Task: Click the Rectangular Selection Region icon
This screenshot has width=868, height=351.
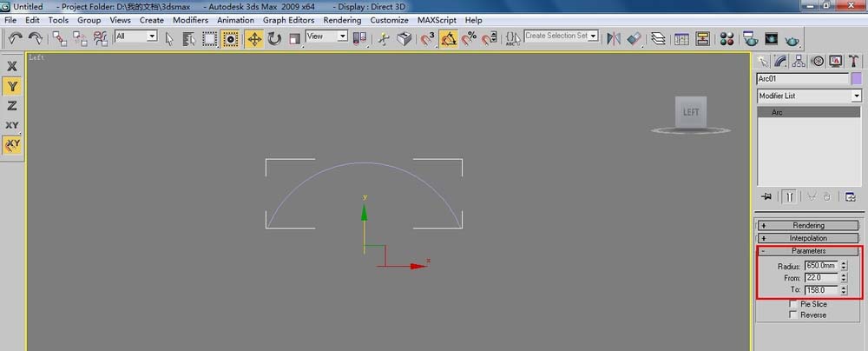Action: (x=209, y=38)
